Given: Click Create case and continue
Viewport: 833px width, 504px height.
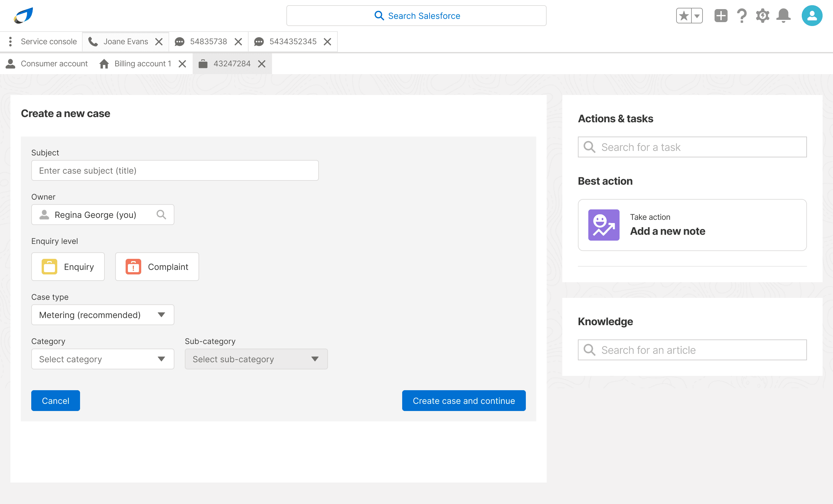Looking at the screenshot, I should [463, 401].
